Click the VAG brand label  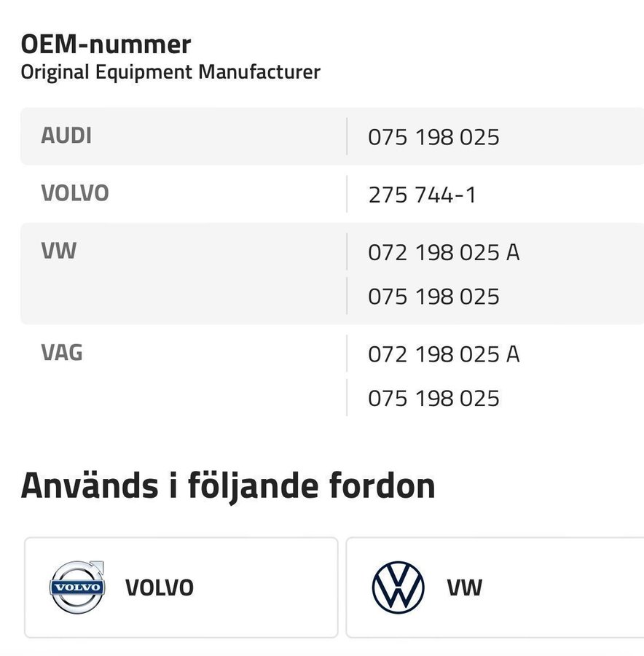[62, 353]
